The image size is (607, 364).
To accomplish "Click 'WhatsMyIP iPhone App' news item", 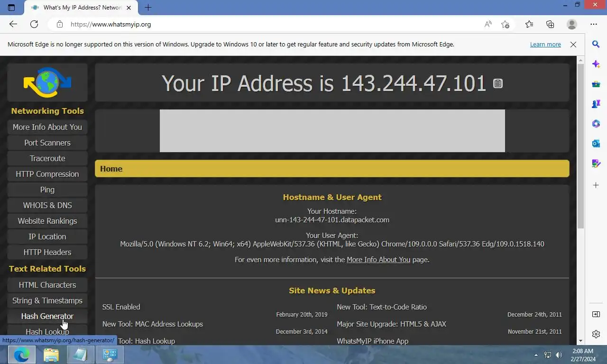I will [x=373, y=341].
